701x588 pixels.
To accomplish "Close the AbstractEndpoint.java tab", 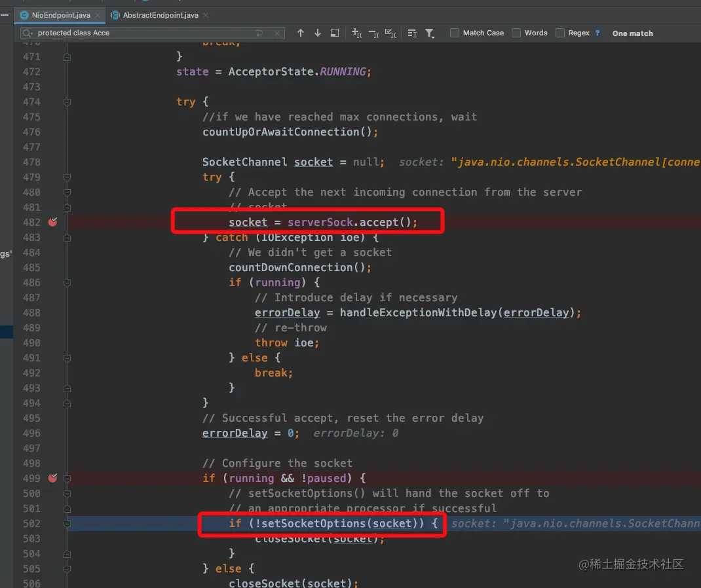I will click(206, 15).
